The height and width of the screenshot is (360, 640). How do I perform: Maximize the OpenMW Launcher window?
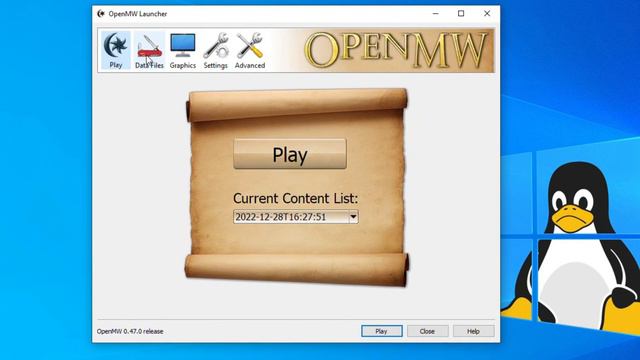coord(461,13)
